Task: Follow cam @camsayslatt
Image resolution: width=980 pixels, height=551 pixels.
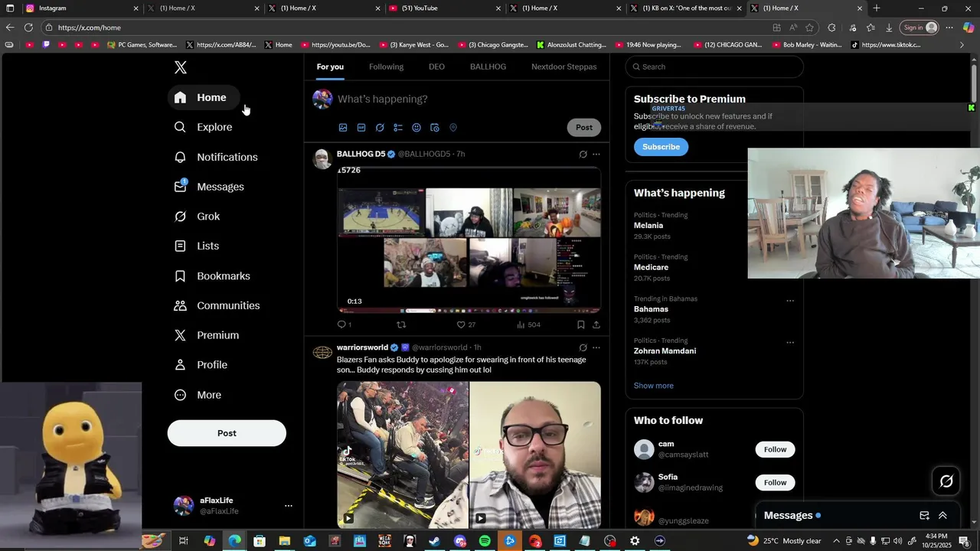Action: point(775,449)
